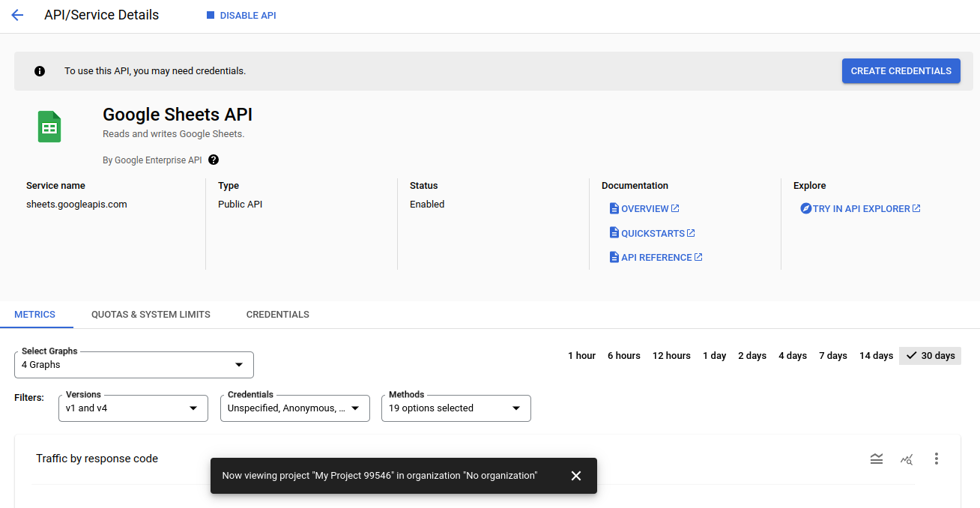Screen dimensions: 980x508
Task: Select the 30 days time range
Action: pos(930,356)
